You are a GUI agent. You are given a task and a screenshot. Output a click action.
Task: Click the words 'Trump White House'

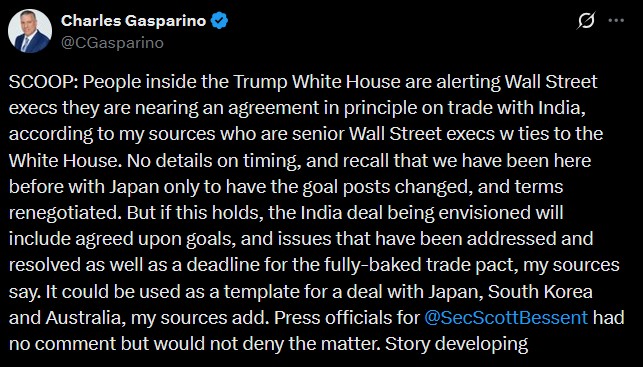coord(317,82)
